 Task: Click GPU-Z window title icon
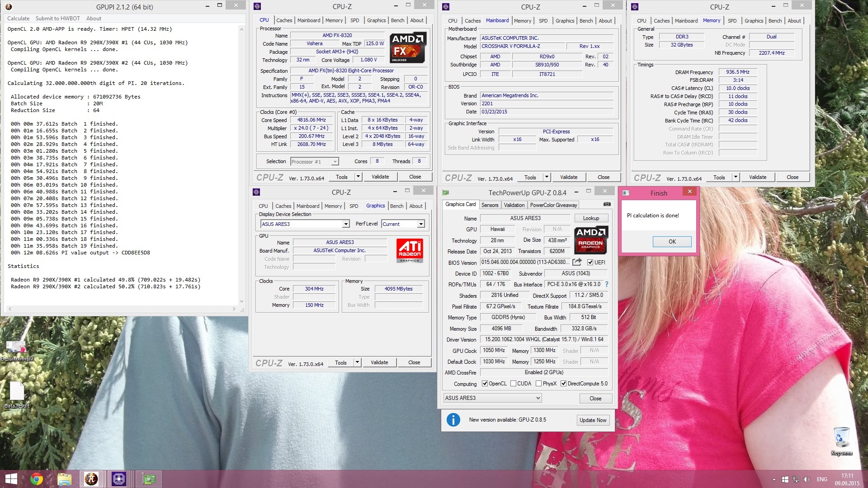point(446,192)
